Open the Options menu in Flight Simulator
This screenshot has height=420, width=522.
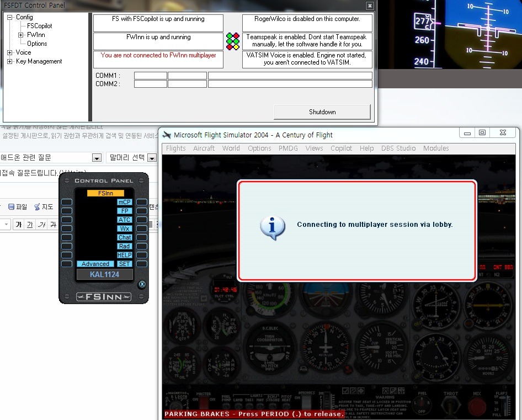[259, 148]
